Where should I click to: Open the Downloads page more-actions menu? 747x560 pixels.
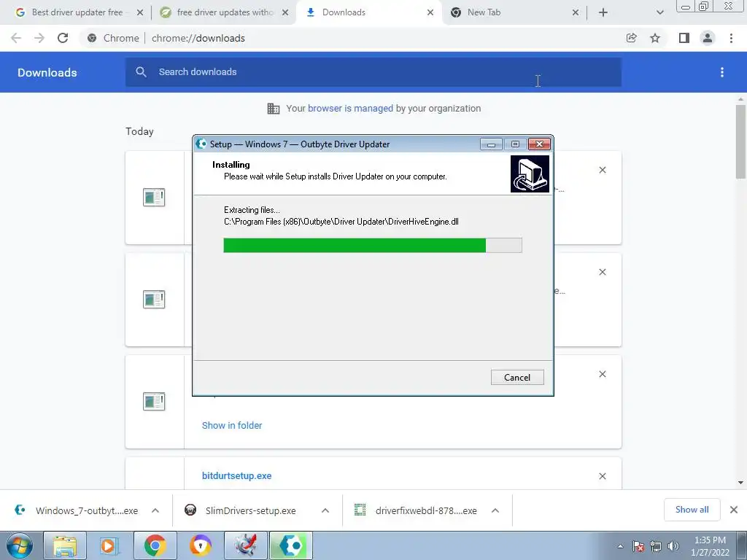pos(722,72)
